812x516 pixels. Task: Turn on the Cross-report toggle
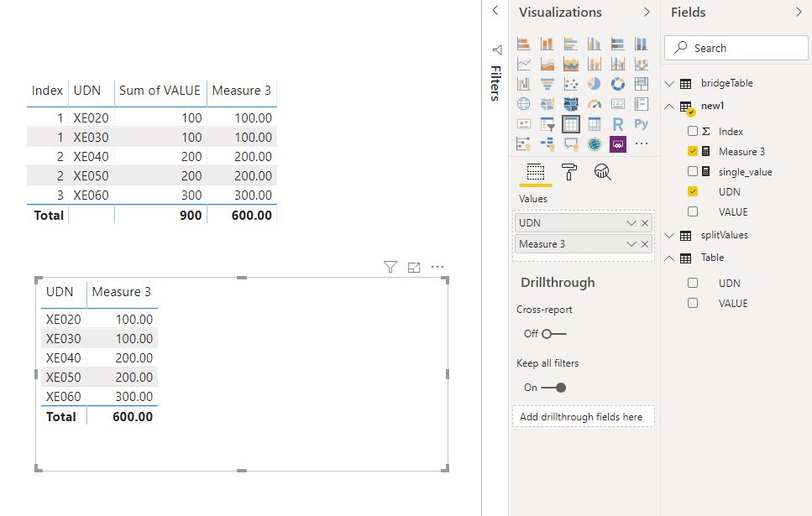point(553,334)
